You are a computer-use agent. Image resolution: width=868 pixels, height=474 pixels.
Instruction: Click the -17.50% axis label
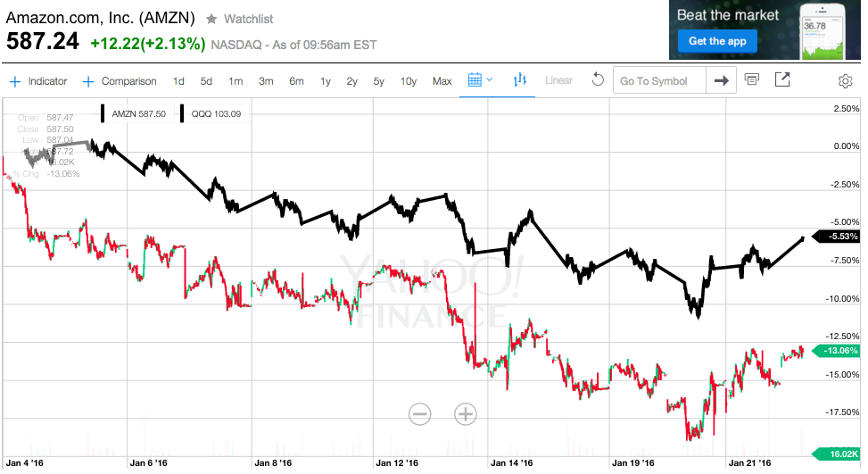pos(843,412)
